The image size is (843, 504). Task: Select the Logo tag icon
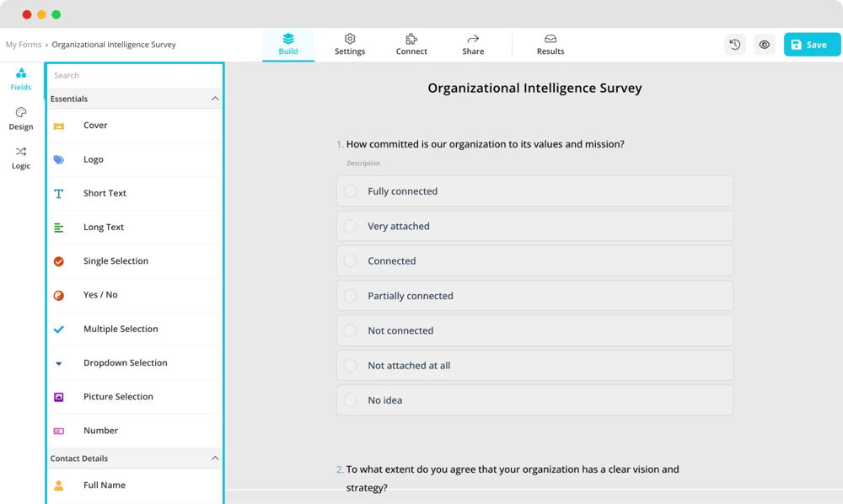(x=59, y=159)
